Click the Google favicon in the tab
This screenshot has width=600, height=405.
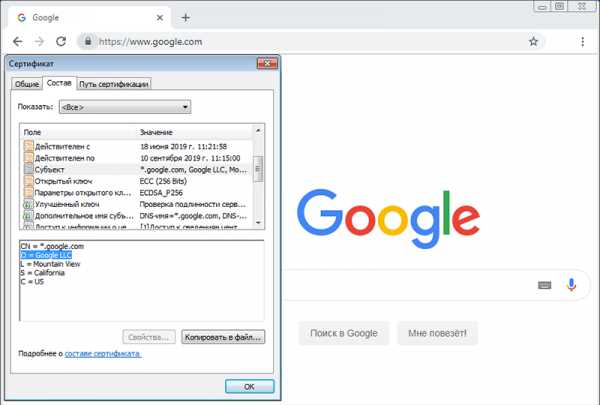22,18
